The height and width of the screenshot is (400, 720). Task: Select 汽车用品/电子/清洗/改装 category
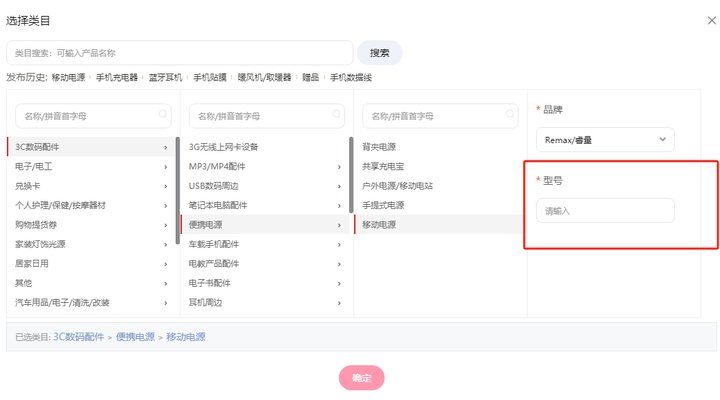coord(91,303)
